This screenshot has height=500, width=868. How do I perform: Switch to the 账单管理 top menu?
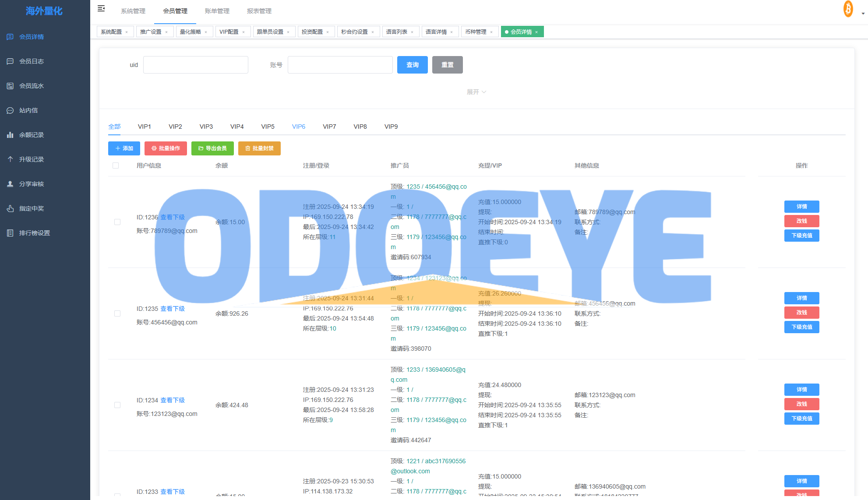coord(217,11)
